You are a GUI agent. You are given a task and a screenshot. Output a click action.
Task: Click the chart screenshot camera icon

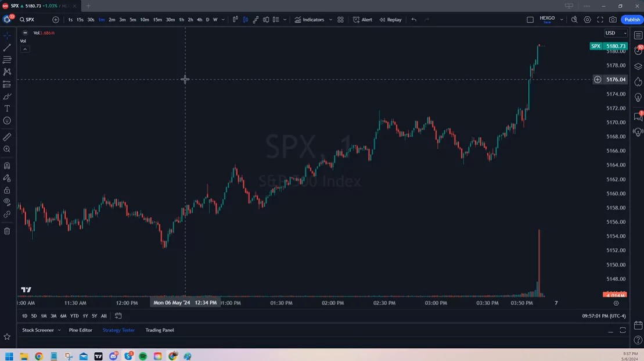coord(613,19)
